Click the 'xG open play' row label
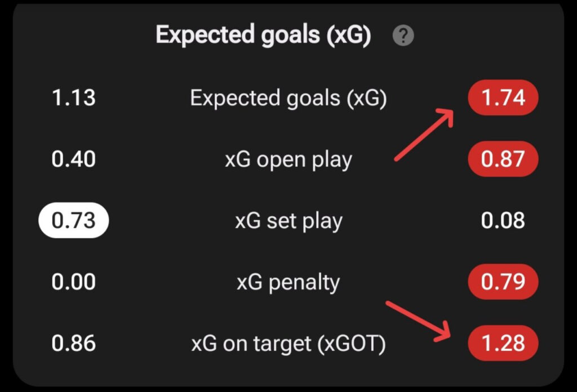 click(x=288, y=160)
